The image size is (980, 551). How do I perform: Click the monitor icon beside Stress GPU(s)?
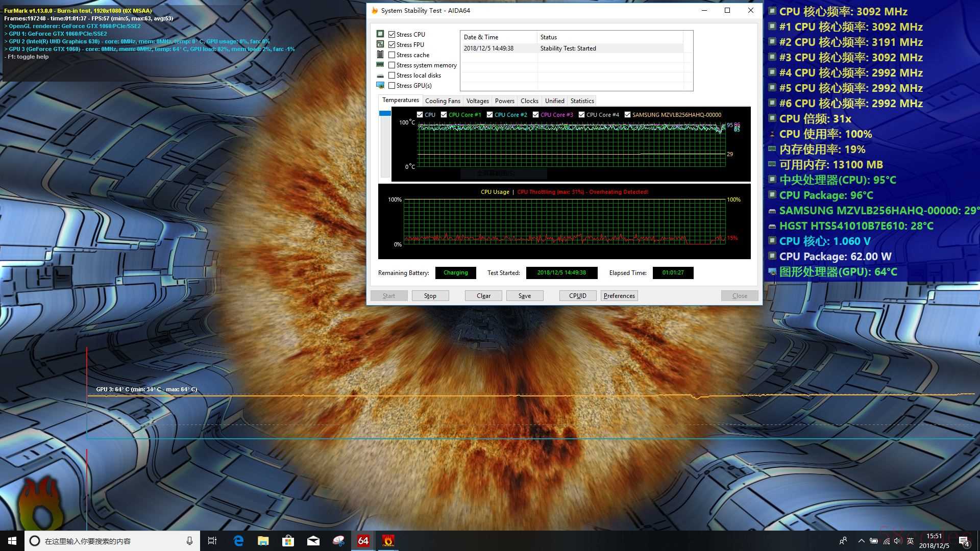click(x=380, y=85)
